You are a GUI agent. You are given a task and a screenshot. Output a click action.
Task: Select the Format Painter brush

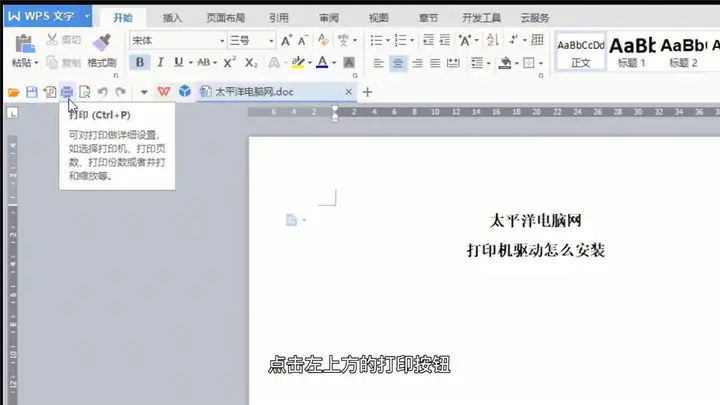point(101,43)
